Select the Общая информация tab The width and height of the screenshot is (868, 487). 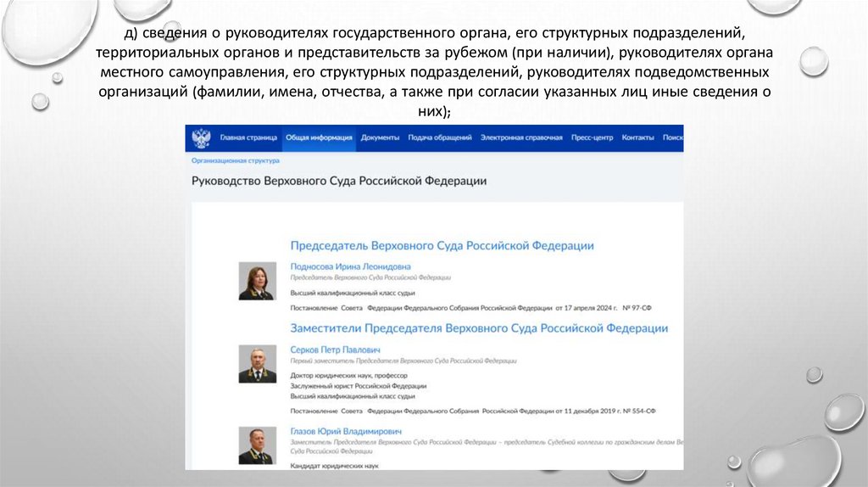point(319,137)
